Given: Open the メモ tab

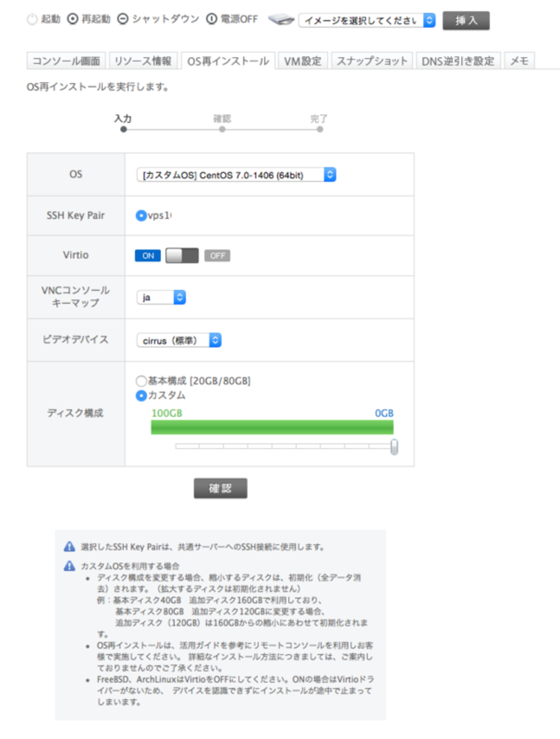Looking at the screenshot, I should click(x=519, y=61).
